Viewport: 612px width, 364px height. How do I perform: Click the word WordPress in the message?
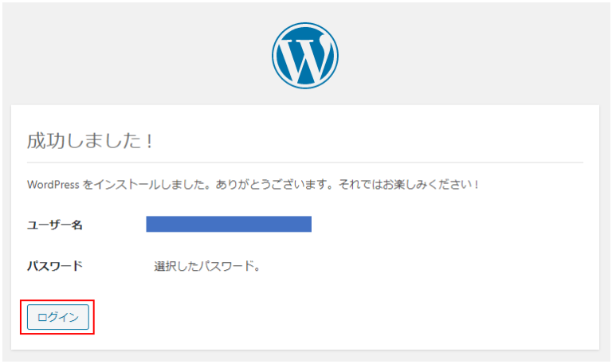click(53, 184)
